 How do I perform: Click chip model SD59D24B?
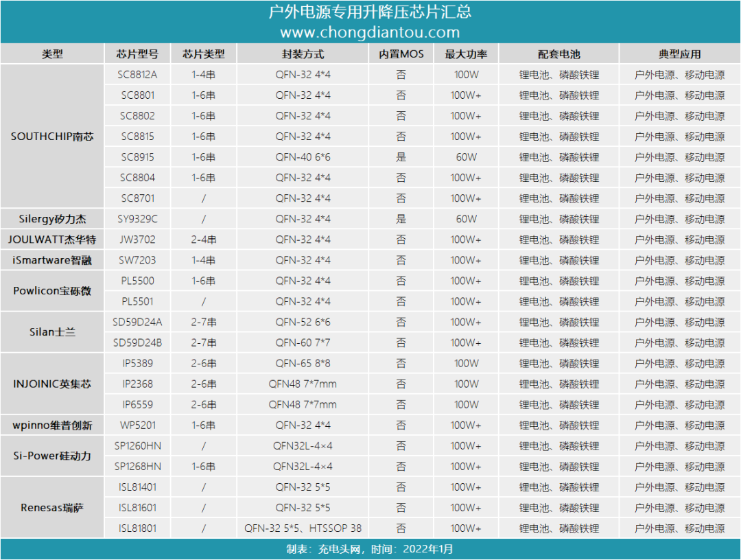(x=137, y=342)
